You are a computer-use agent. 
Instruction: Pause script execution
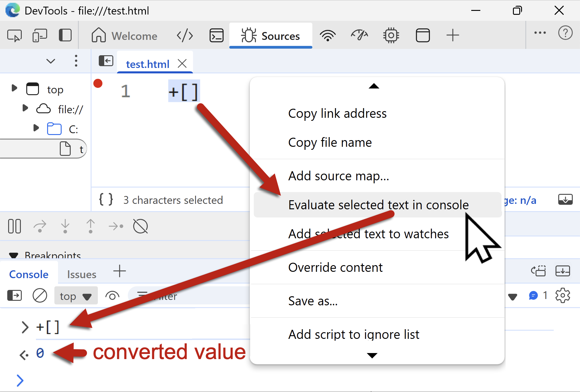[x=14, y=226]
